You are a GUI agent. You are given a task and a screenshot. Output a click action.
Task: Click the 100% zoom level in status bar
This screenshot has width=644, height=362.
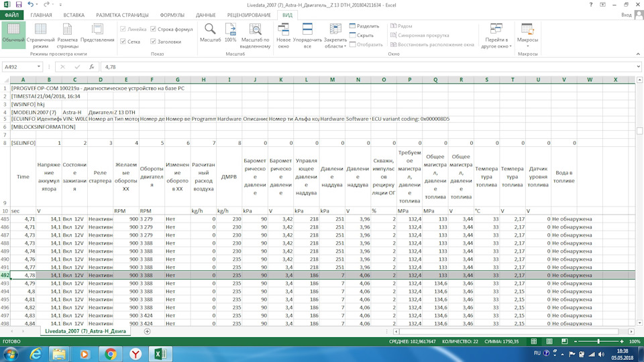[635, 341]
